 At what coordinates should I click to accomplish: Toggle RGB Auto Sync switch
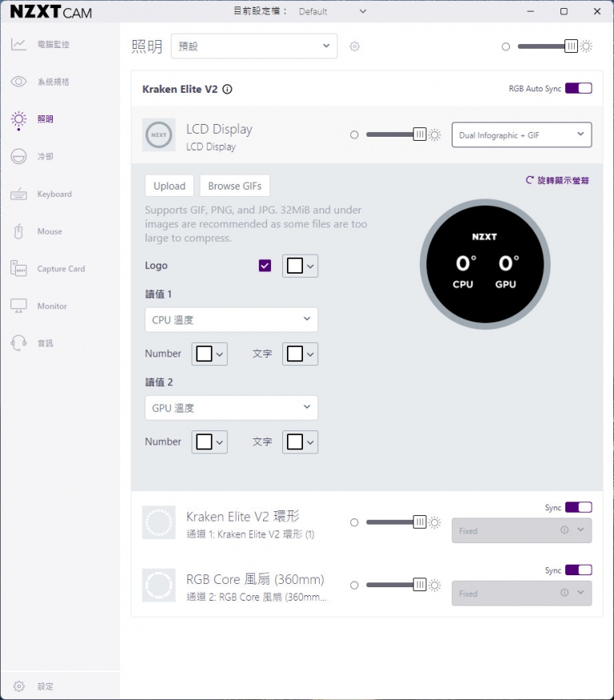579,88
